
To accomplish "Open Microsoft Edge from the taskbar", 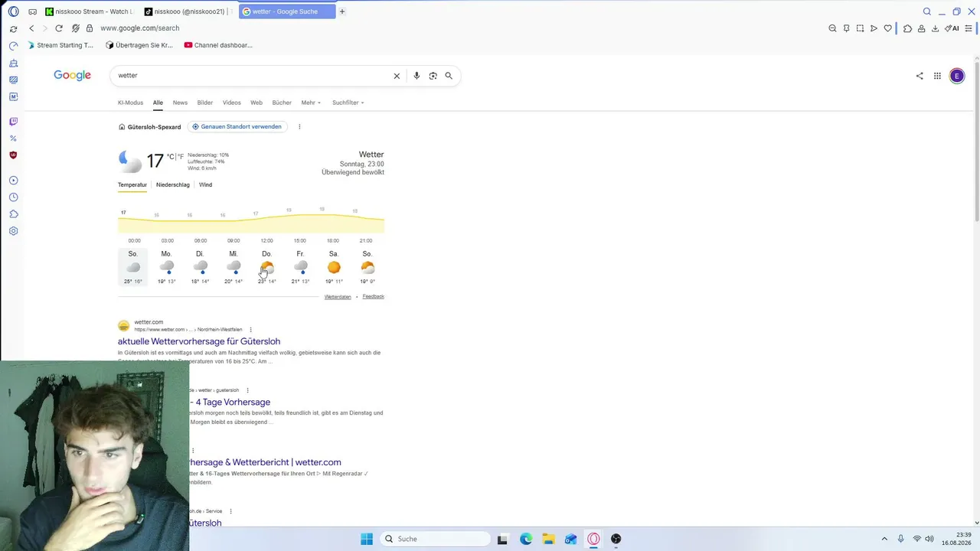I will point(526,539).
